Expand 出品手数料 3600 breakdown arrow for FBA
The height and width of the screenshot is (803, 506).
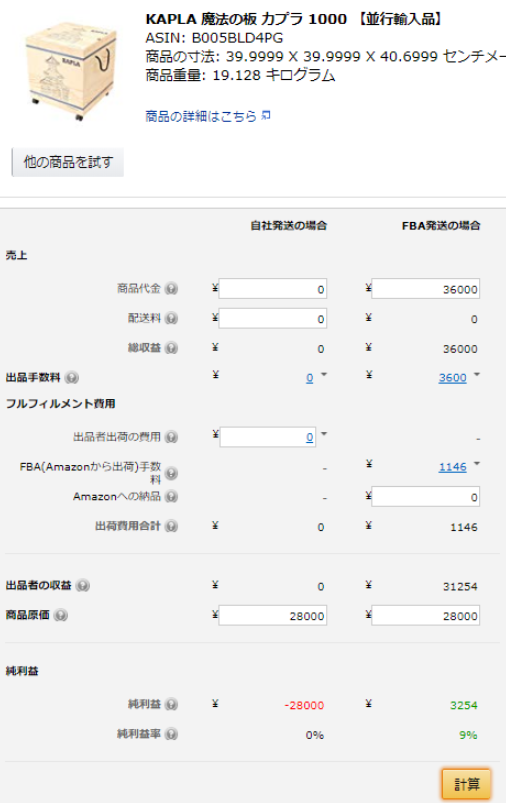[x=477, y=375]
